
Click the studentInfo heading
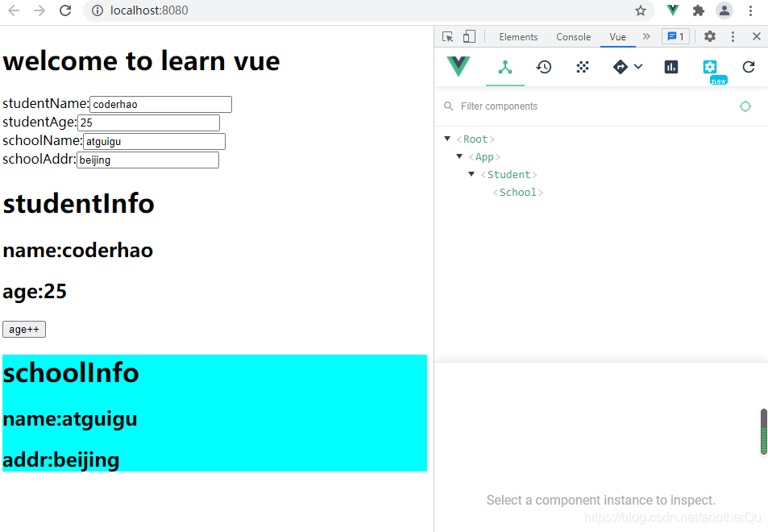click(78, 204)
